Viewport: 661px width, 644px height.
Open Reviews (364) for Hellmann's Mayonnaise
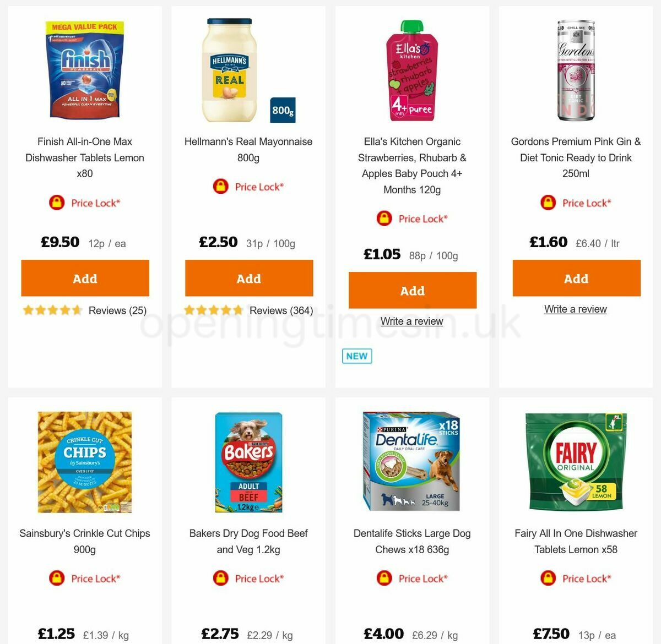tap(280, 310)
